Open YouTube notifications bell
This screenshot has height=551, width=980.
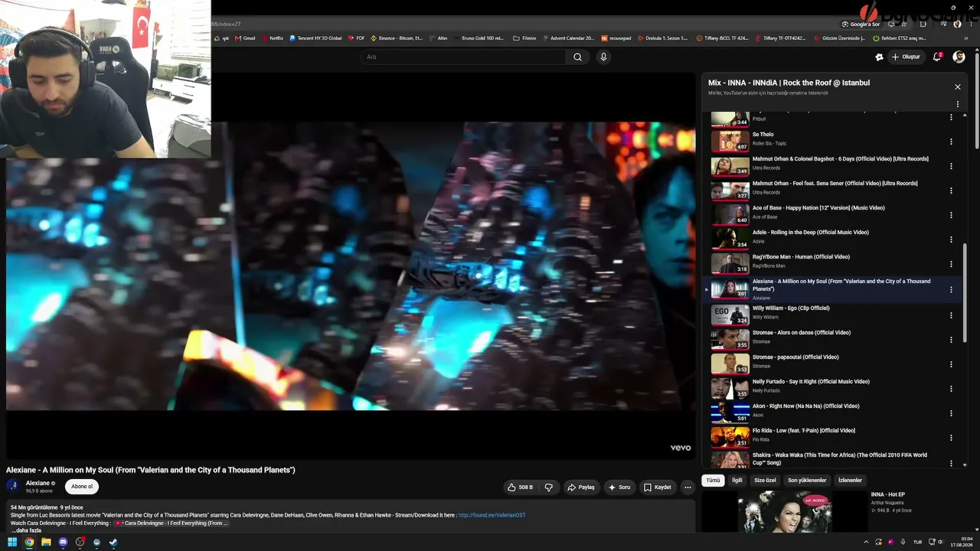click(937, 57)
